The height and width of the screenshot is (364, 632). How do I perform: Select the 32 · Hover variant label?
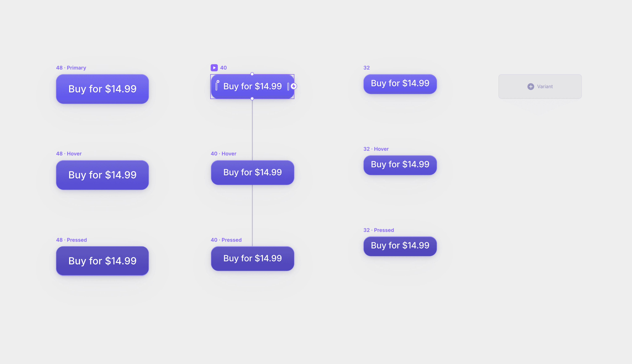point(376,149)
